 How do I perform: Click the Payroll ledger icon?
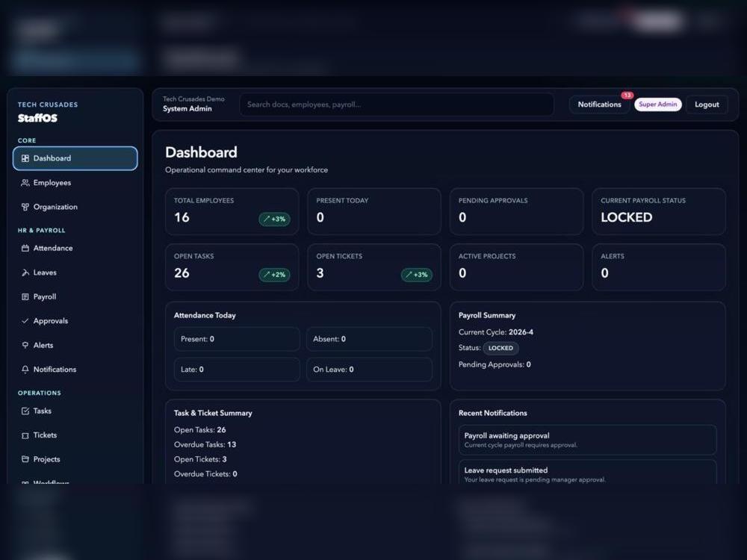click(x=25, y=296)
